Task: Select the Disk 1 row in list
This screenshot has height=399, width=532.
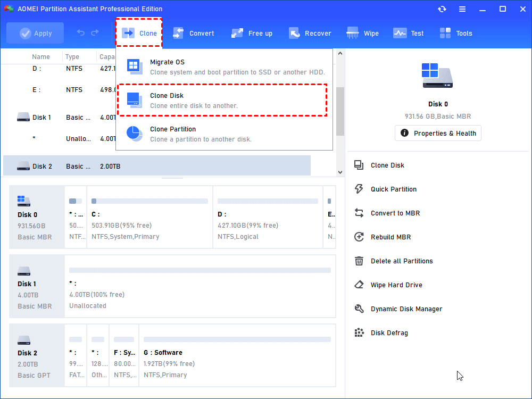Action: pyautogui.click(x=60, y=118)
